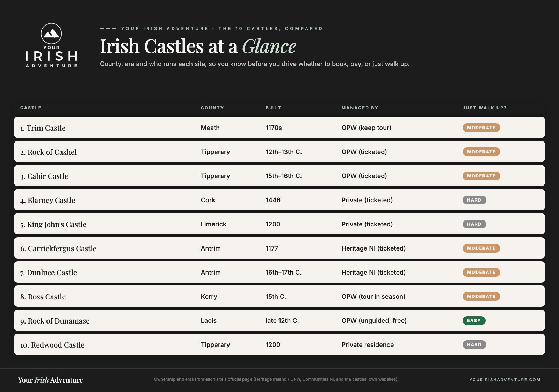The image size is (559, 392).
Task: Click the Hard badge for King John's Castle
Action: [474, 224]
